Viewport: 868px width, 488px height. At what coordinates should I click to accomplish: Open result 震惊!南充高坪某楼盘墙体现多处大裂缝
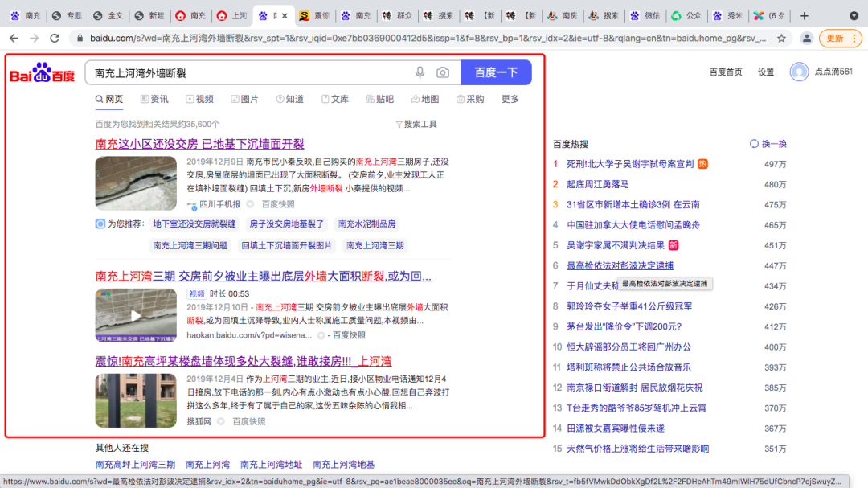(244, 361)
